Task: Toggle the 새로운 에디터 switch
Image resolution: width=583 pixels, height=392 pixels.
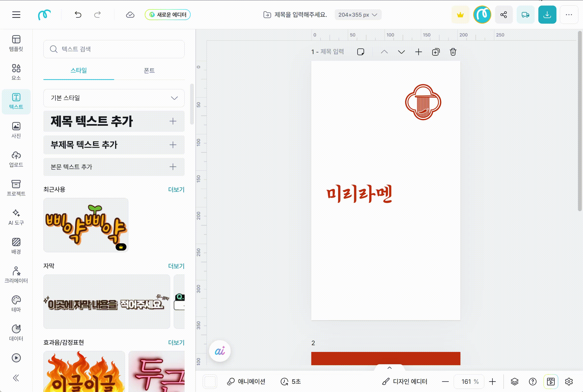Action: pos(167,15)
